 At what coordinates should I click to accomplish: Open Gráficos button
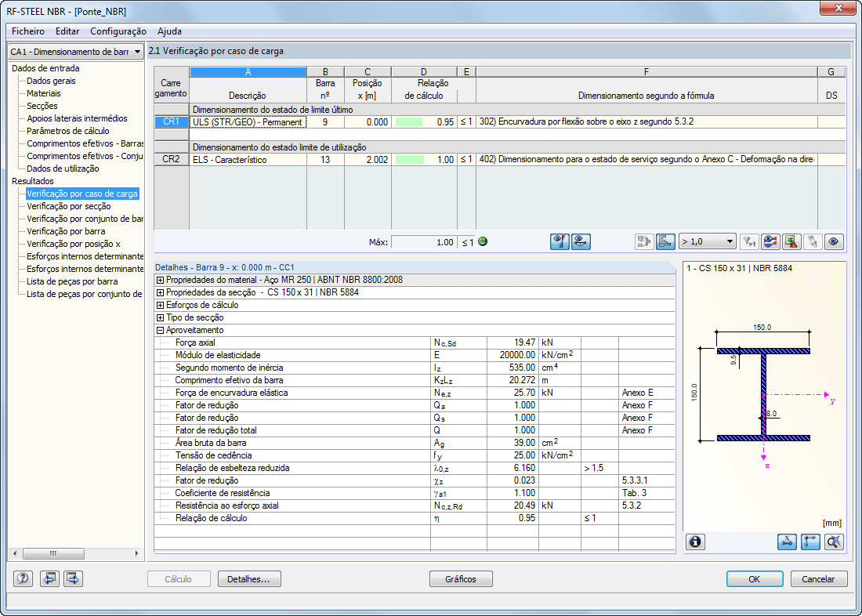point(461,578)
